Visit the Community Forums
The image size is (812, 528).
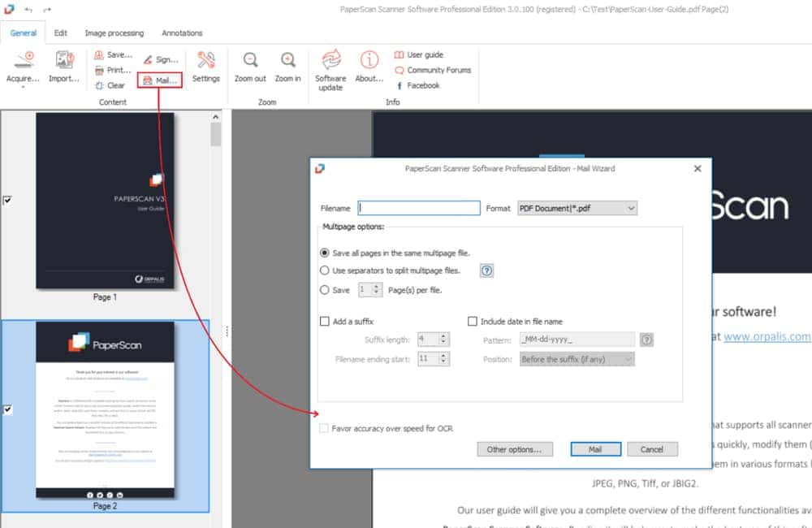(433, 70)
